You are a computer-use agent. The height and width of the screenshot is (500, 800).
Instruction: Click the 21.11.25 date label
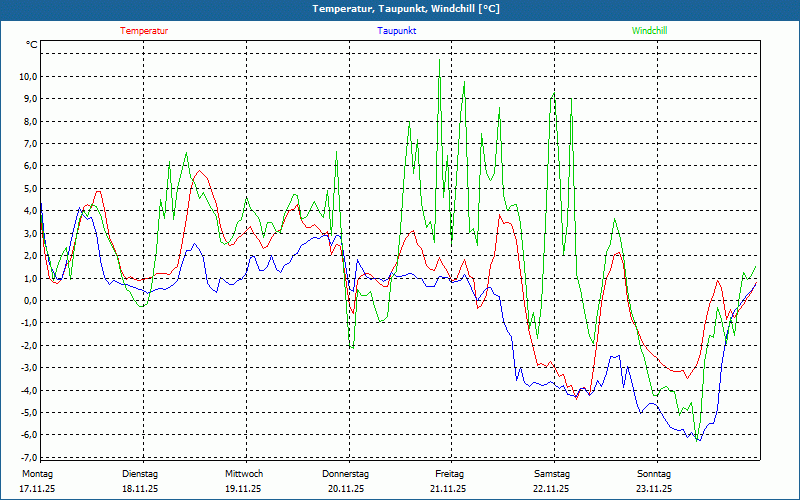point(449,489)
